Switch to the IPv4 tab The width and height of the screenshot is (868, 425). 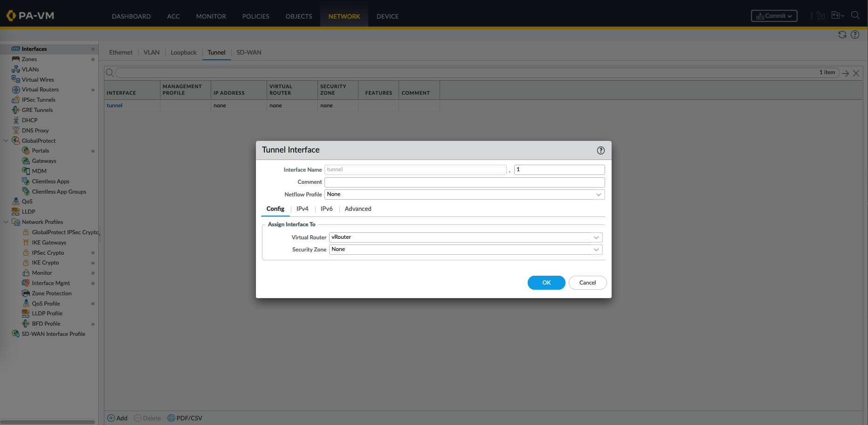point(302,209)
